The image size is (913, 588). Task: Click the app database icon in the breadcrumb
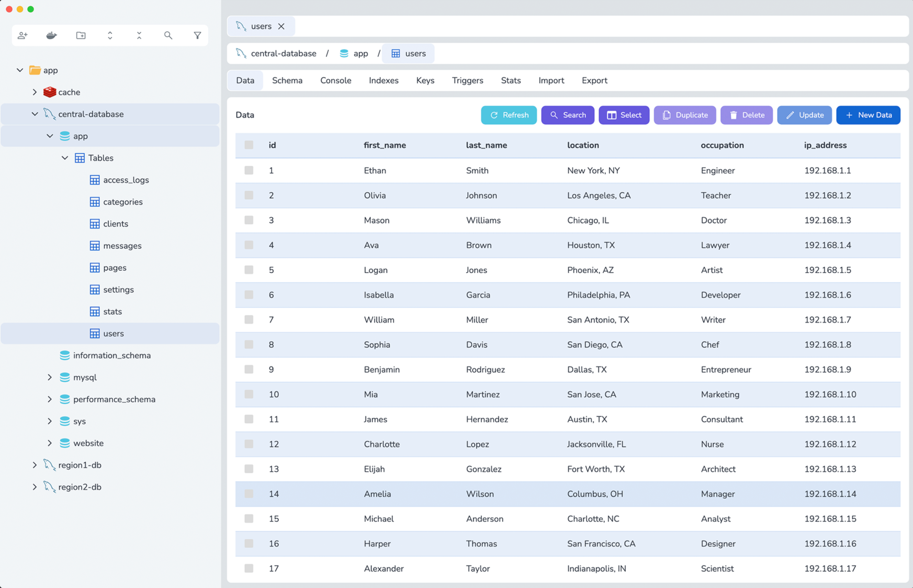[344, 54]
